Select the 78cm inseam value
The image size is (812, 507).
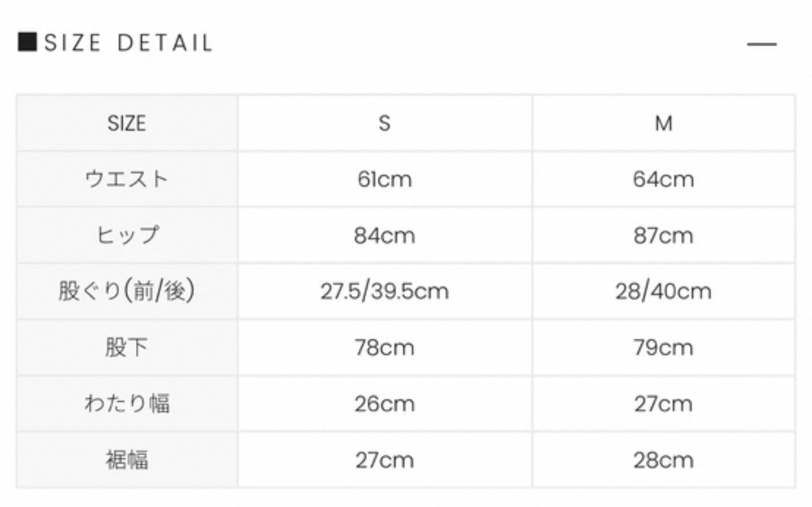(385, 348)
